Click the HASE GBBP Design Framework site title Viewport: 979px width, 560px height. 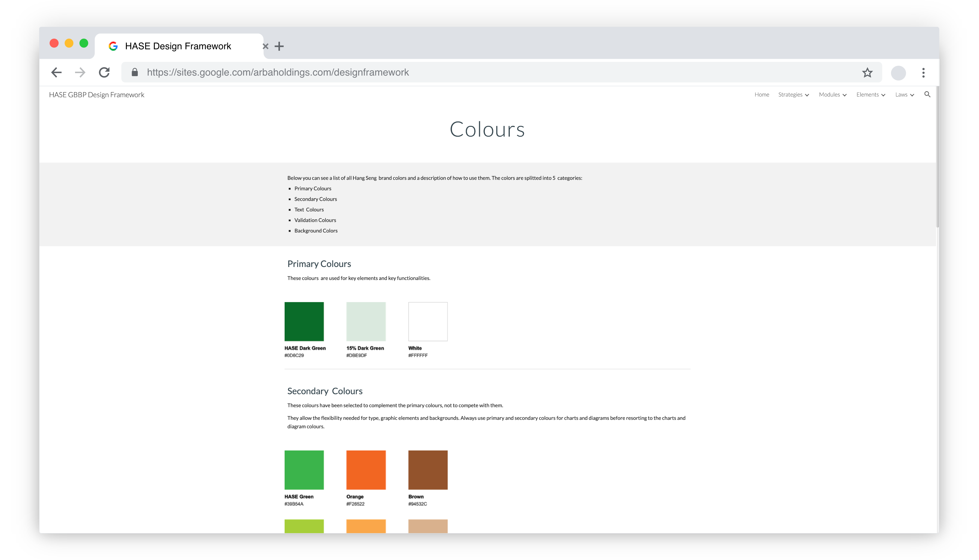(96, 95)
